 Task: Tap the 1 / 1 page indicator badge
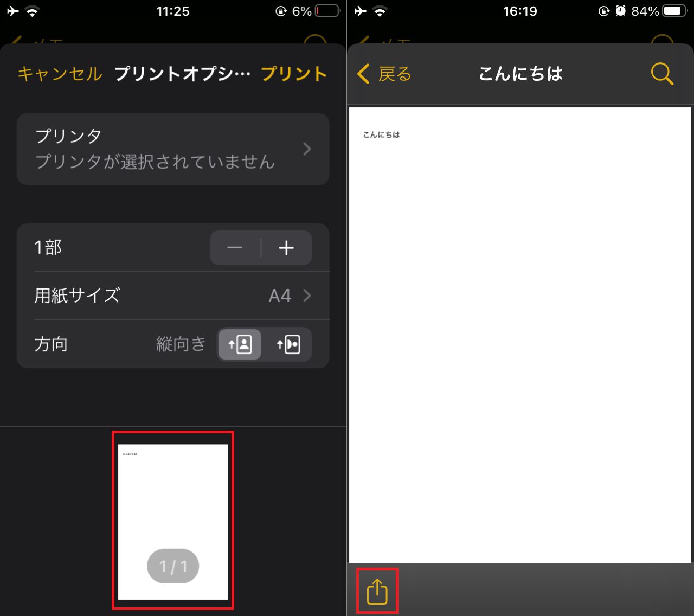click(173, 567)
